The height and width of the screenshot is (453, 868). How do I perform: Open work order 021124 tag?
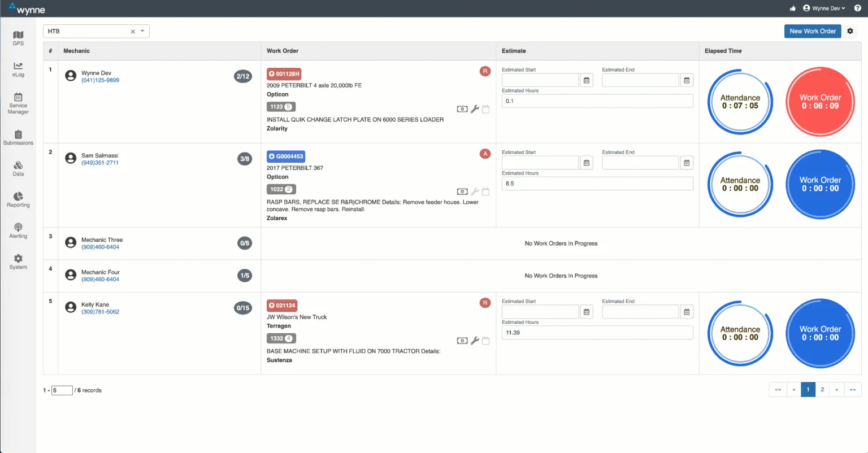point(282,306)
